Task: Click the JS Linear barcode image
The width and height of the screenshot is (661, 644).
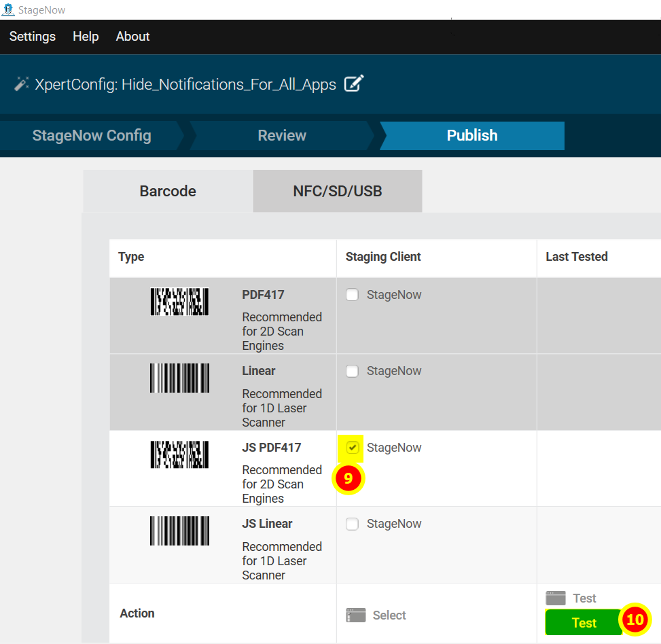Action: pos(179,531)
